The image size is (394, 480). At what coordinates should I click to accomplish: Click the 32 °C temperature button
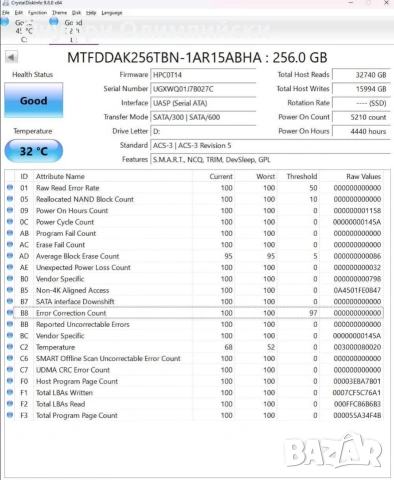[34, 151]
